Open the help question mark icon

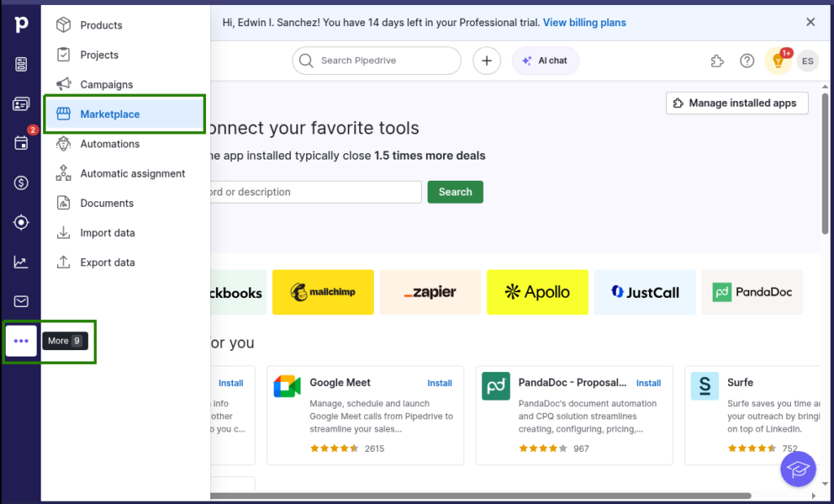[x=747, y=60]
